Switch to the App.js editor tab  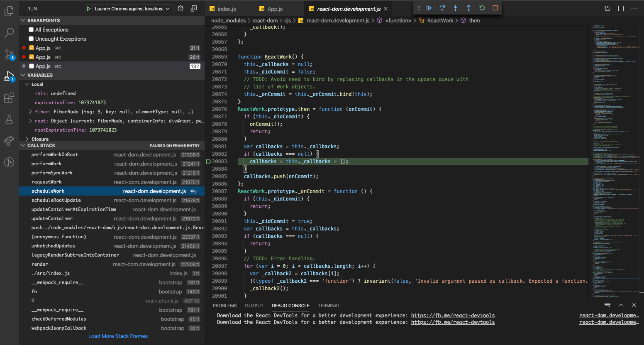275,8
